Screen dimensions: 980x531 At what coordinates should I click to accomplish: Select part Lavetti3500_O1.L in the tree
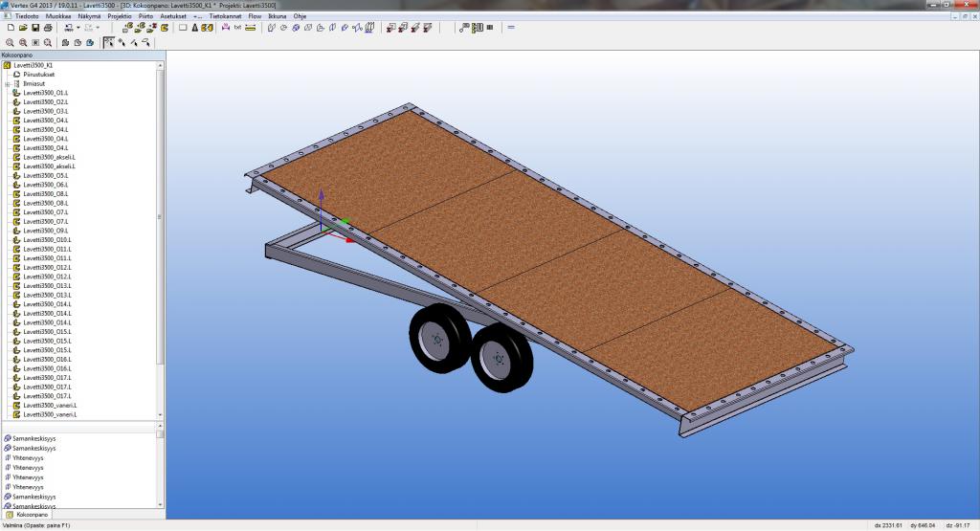click(x=46, y=93)
